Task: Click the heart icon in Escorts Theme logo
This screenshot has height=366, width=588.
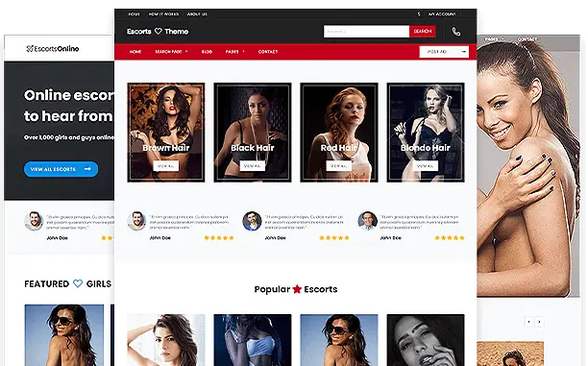Action: 159,31
